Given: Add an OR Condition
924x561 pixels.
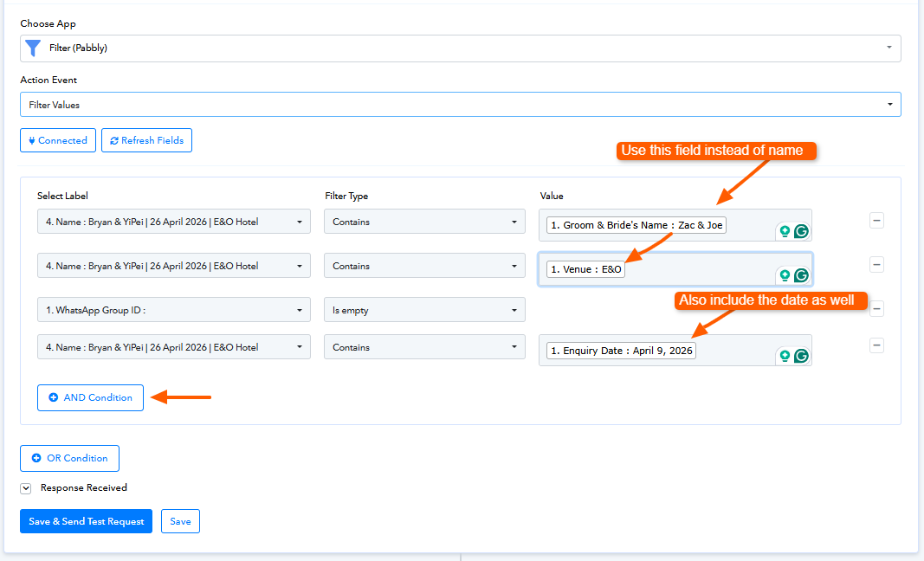Looking at the screenshot, I should (69, 459).
